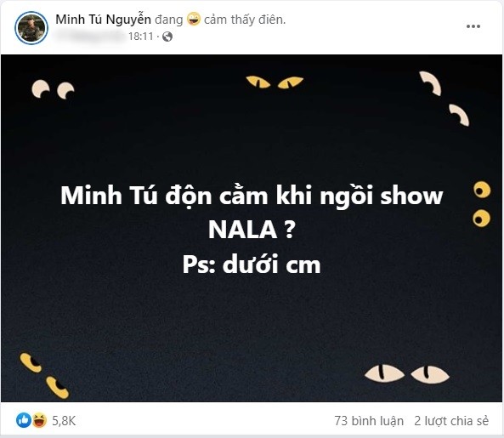This screenshot has width=504, height=438.
Task: Click the round yellow eyes on right edge
Action: [x=482, y=204]
